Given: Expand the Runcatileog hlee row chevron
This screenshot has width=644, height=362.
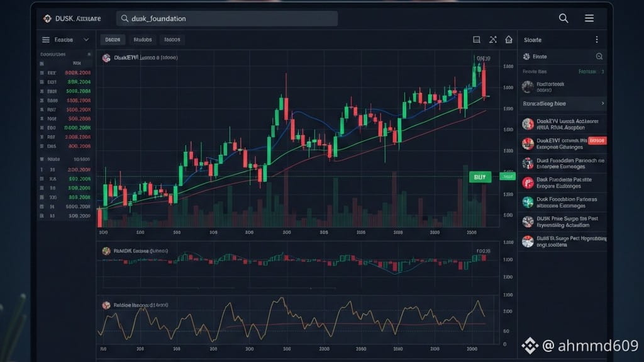Looking at the screenshot, I should coord(602,103).
